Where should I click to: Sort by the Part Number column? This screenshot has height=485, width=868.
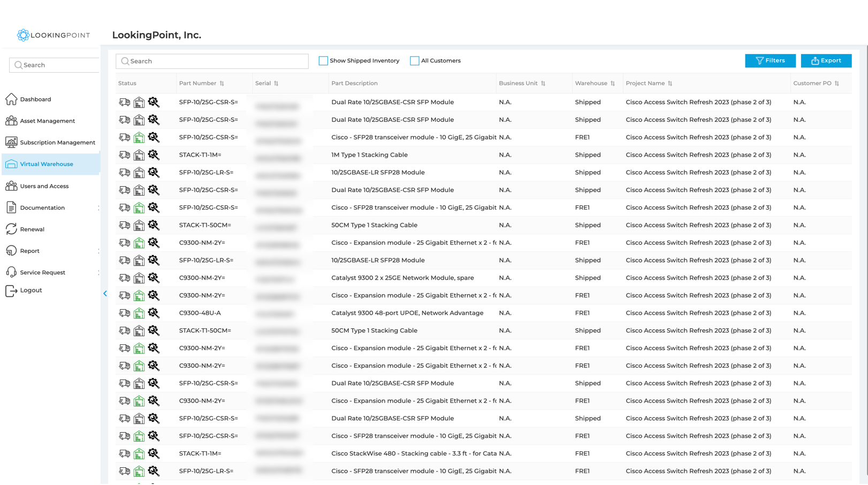pos(222,83)
